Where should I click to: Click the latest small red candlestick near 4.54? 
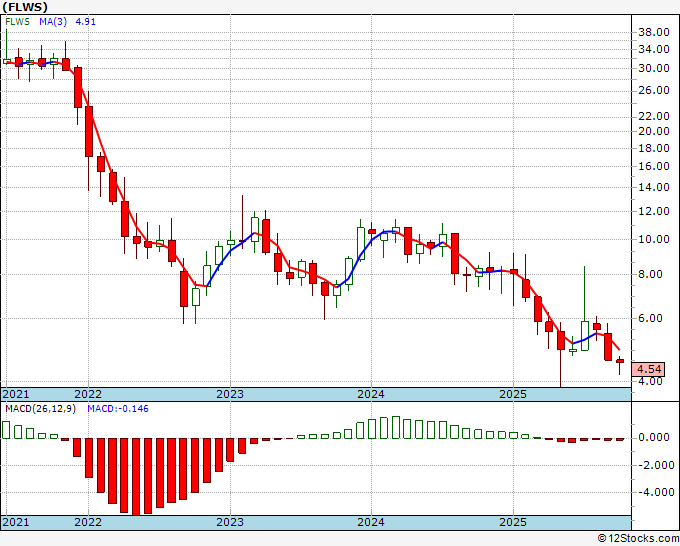click(620, 361)
